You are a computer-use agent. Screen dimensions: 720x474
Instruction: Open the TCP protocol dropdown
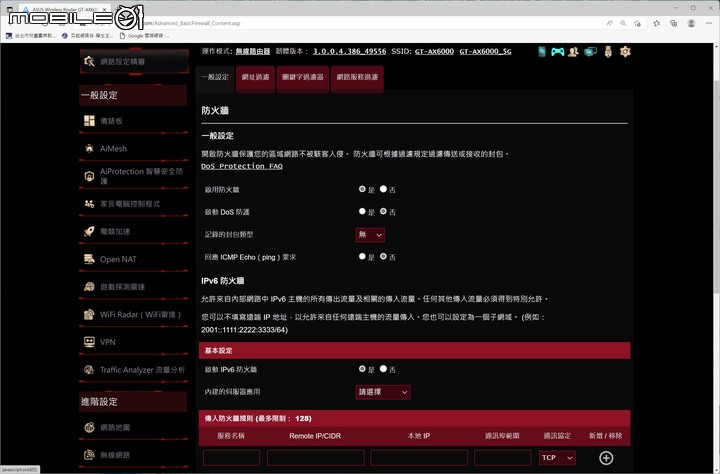point(557,458)
